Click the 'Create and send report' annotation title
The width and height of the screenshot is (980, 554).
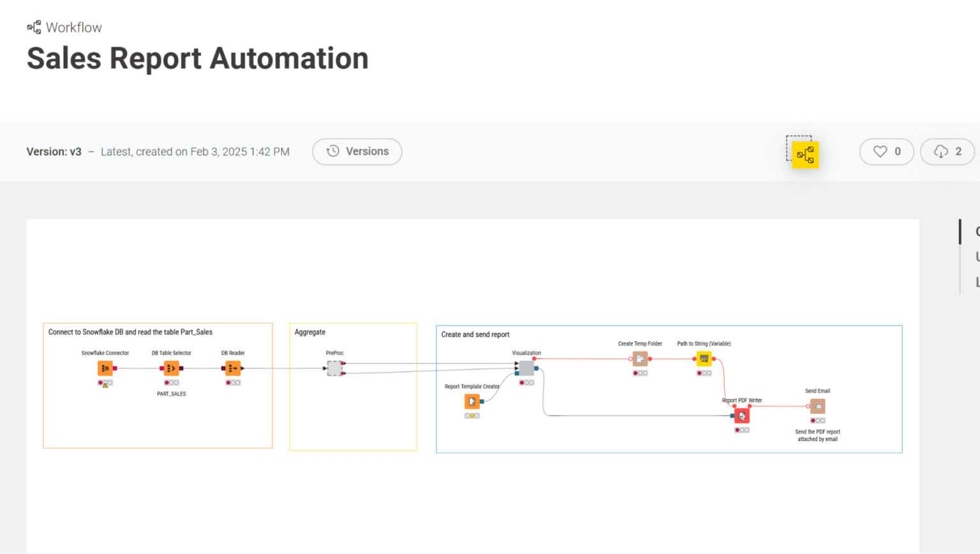pyautogui.click(x=475, y=334)
